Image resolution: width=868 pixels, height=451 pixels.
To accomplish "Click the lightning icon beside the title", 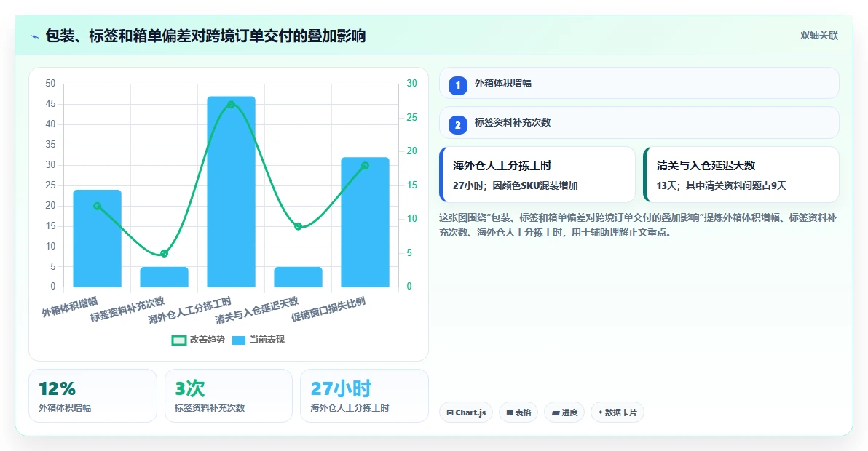I will coord(35,36).
